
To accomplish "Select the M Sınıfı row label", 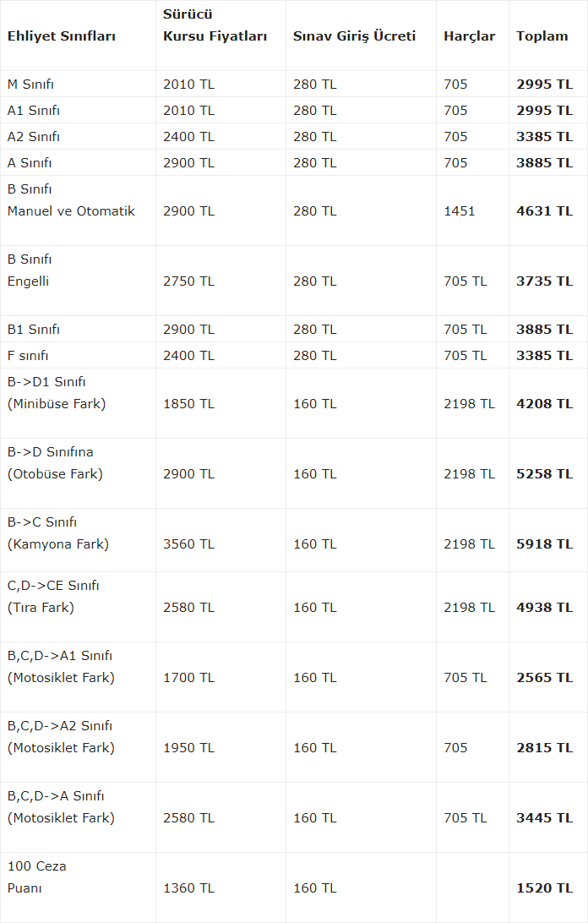I will 30,85.
